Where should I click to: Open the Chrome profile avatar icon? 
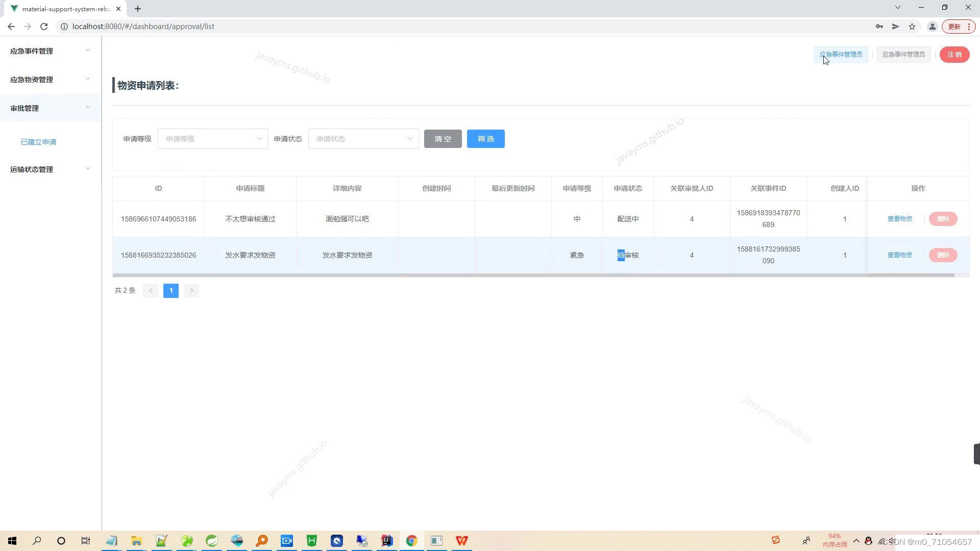pyautogui.click(x=932, y=27)
